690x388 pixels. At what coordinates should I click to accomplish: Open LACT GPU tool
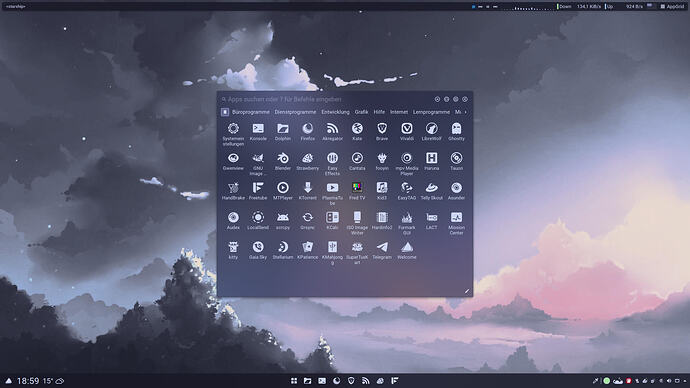pyautogui.click(x=432, y=221)
